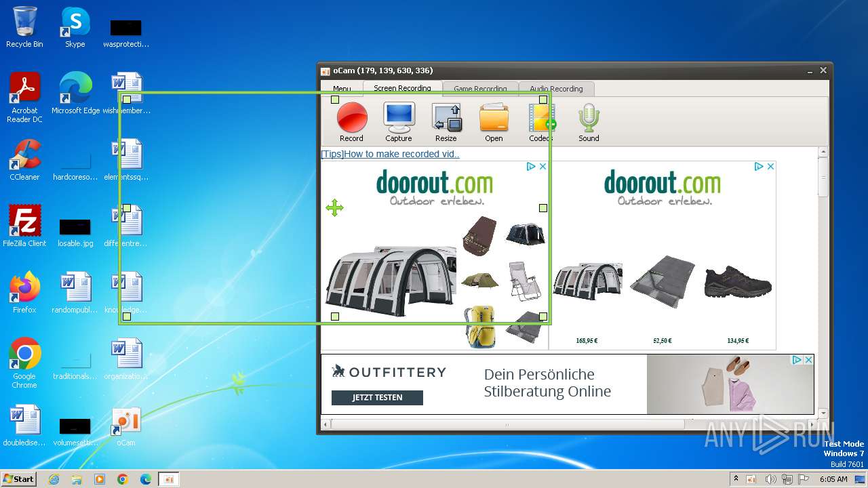Select the randompubl Word document icon
Screen dimensions: 868x488
tap(75, 293)
